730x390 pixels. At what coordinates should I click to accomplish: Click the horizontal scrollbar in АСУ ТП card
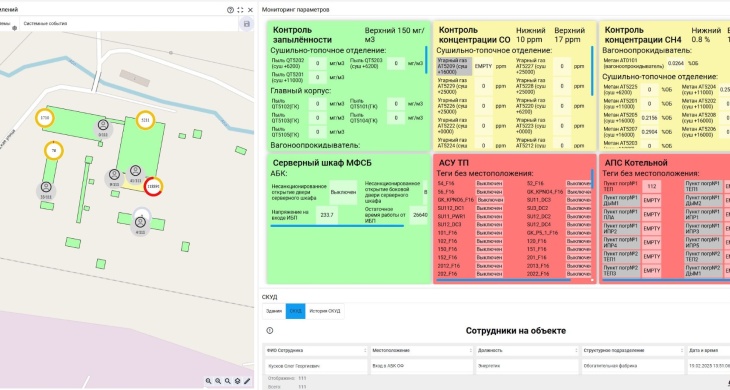[x=503, y=280]
